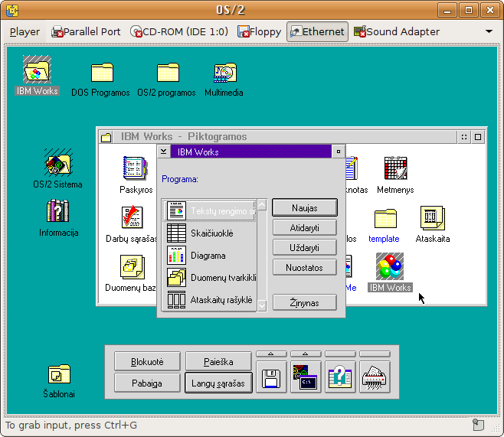Click the Uždaryti button
The image size is (504, 437).
coord(305,247)
